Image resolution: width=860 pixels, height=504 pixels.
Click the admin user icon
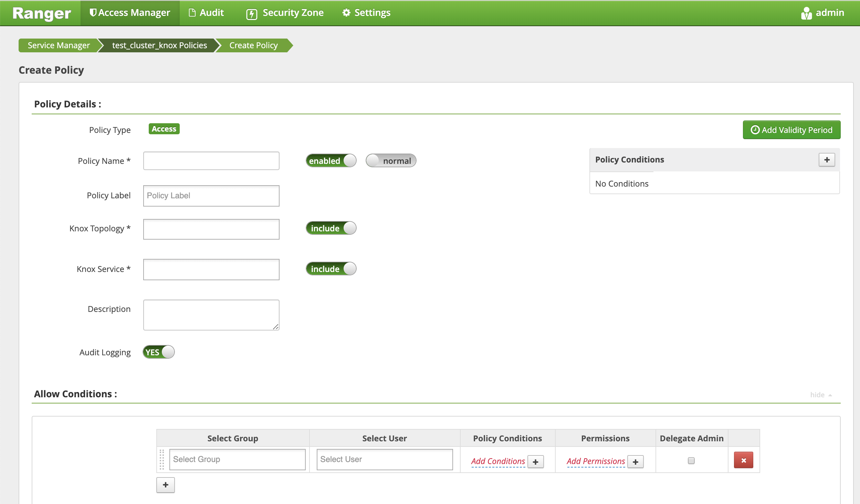806,13
